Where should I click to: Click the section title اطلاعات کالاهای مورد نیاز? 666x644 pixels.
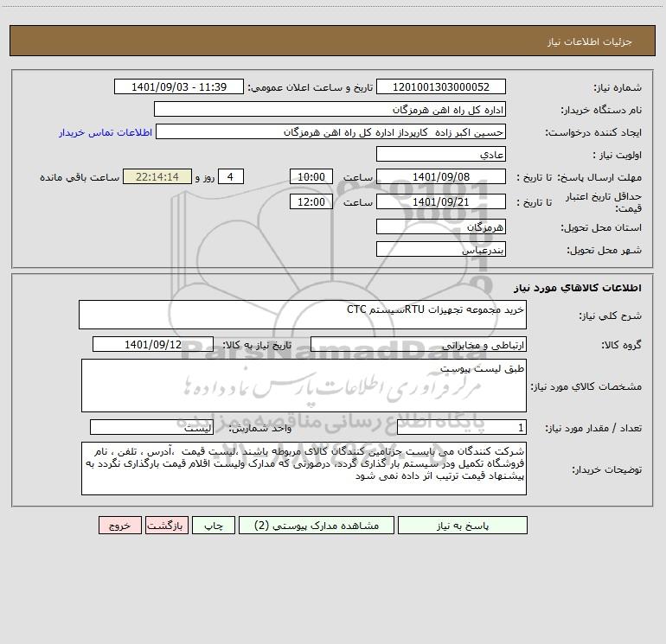click(577, 288)
